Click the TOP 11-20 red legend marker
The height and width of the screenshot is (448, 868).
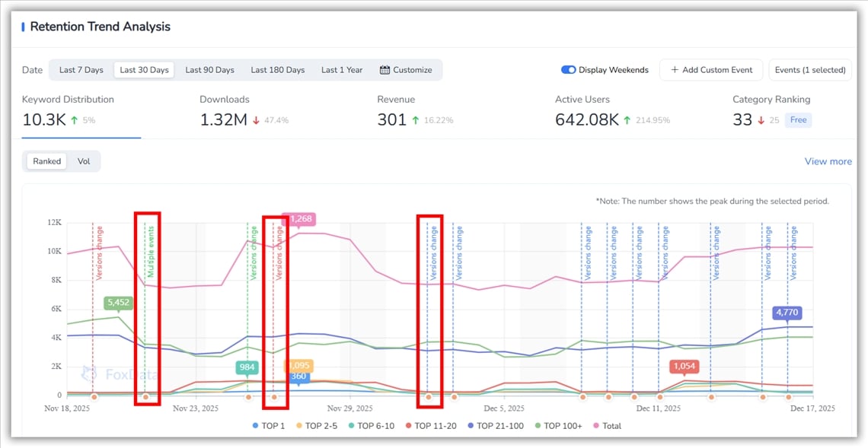pos(408,426)
